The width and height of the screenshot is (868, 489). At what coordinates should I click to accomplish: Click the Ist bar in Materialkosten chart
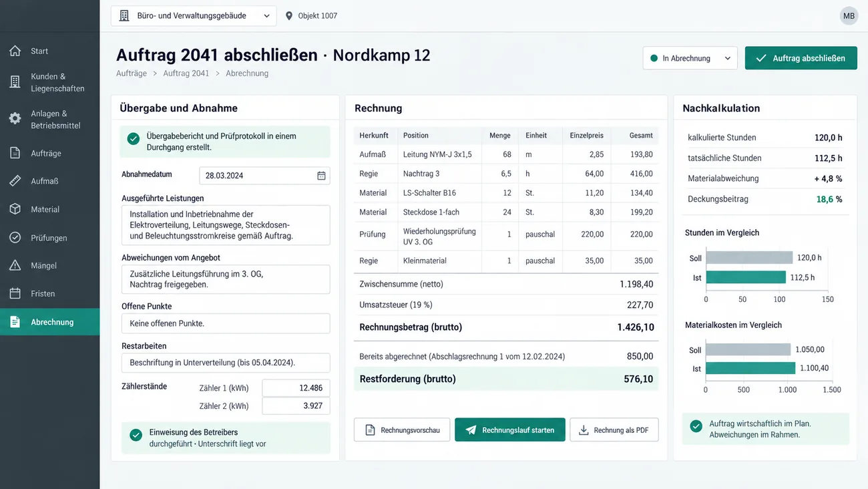tap(750, 368)
